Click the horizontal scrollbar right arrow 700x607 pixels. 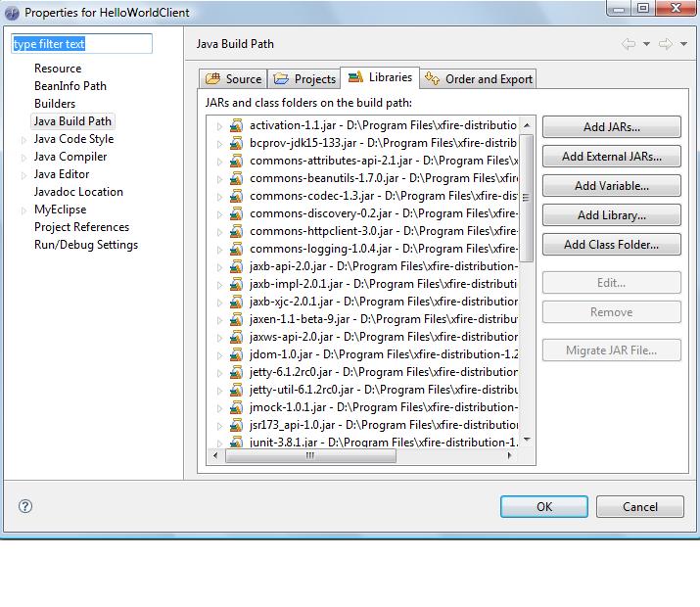point(509,455)
